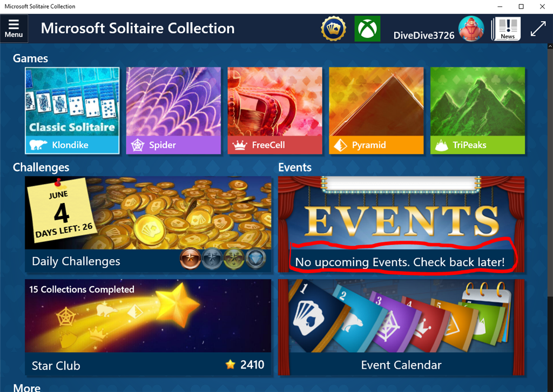Play the Pyramid game tile
This screenshot has width=553, height=392.
[376, 111]
